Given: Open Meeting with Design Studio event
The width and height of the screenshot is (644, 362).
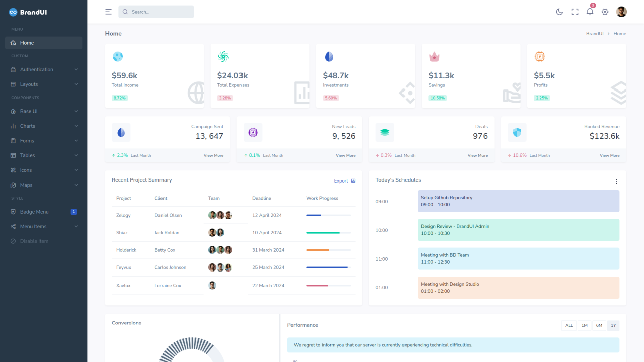Looking at the screenshot, I should pos(518,288).
